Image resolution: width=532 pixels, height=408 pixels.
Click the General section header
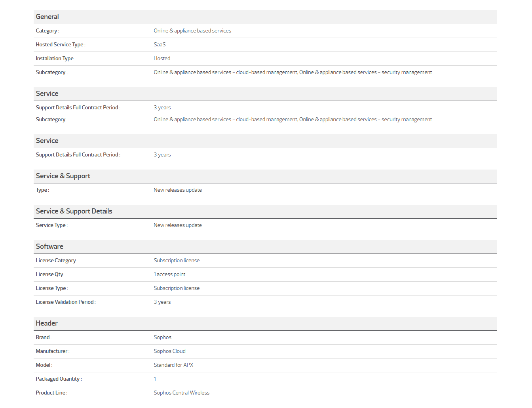pyautogui.click(x=47, y=17)
